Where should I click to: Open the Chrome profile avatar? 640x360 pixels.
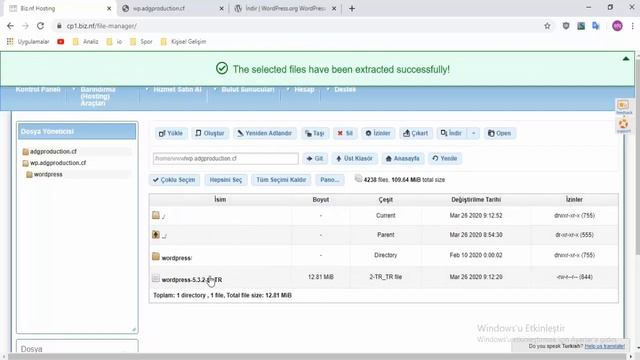(x=617, y=26)
